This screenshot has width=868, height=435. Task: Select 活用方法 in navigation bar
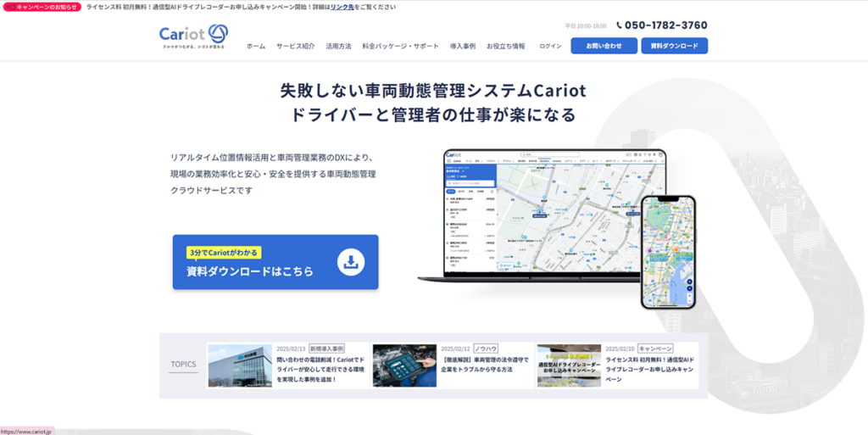click(338, 46)
